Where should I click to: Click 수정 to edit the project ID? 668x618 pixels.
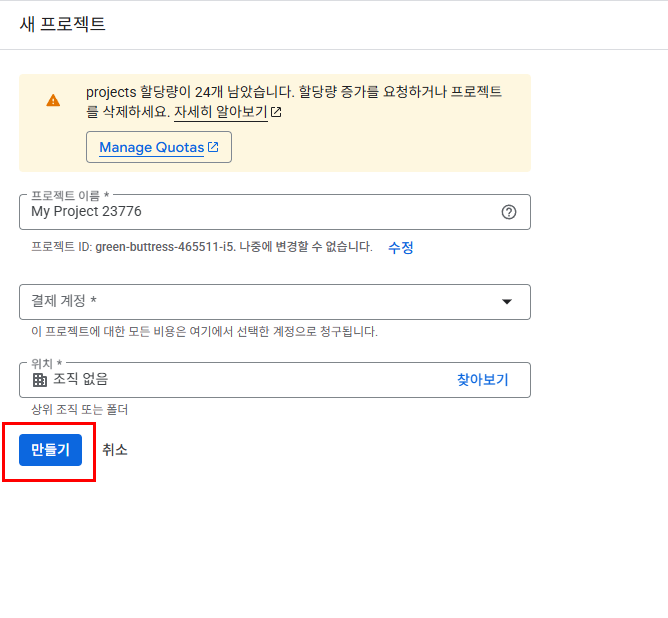pyautogui.click(x=400, y=247)
